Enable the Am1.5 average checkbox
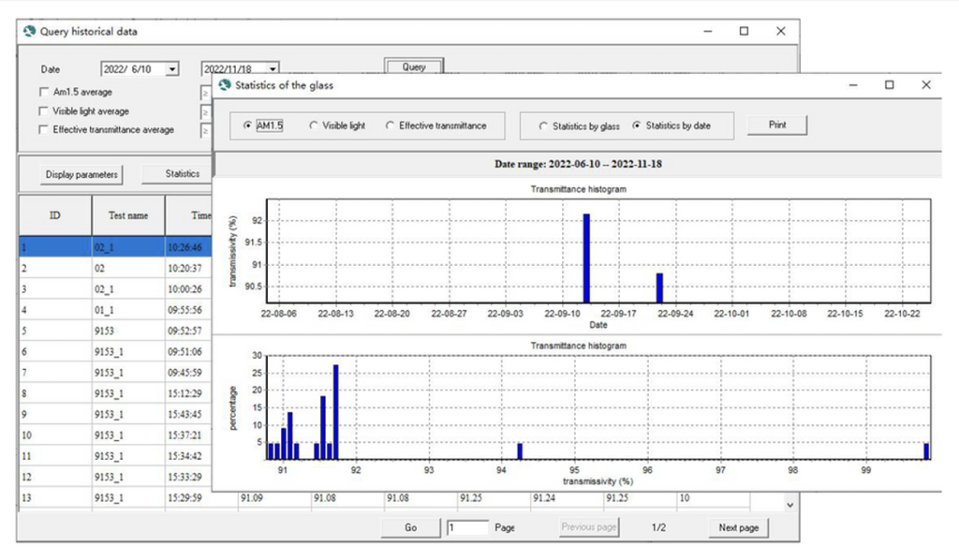Viewport: 959px width, 560px height. 44,93
